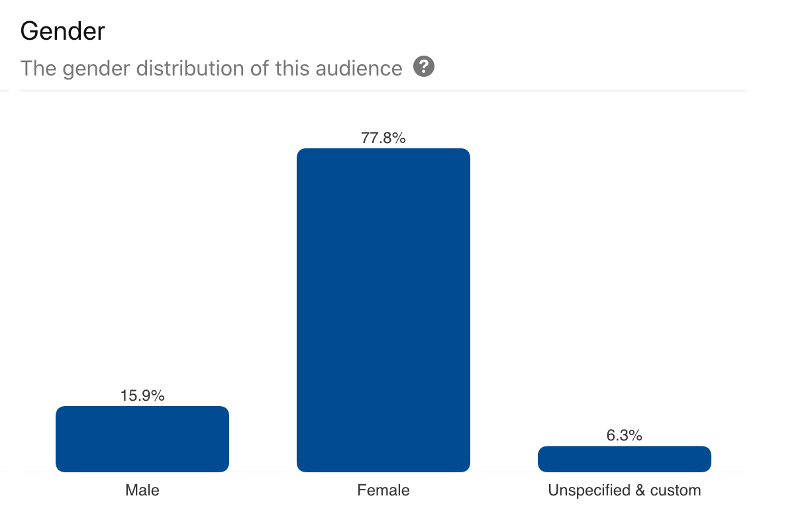Select the Unspecified & custom bar
This screenshot has height=514, width=812.
click(x=625, y=458)
